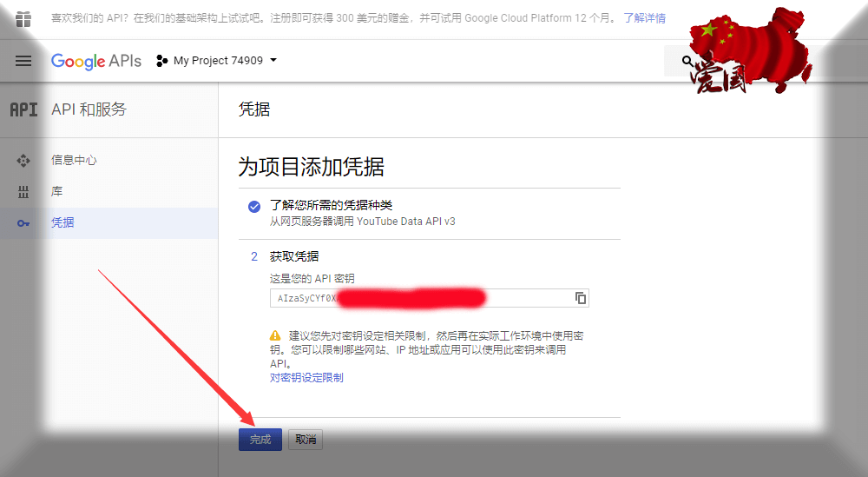The width and height of the screenshot is (868, 477).
Task: Click the 信息中心 dashboard icon in the sidebar
Action: tap(23, 161)
